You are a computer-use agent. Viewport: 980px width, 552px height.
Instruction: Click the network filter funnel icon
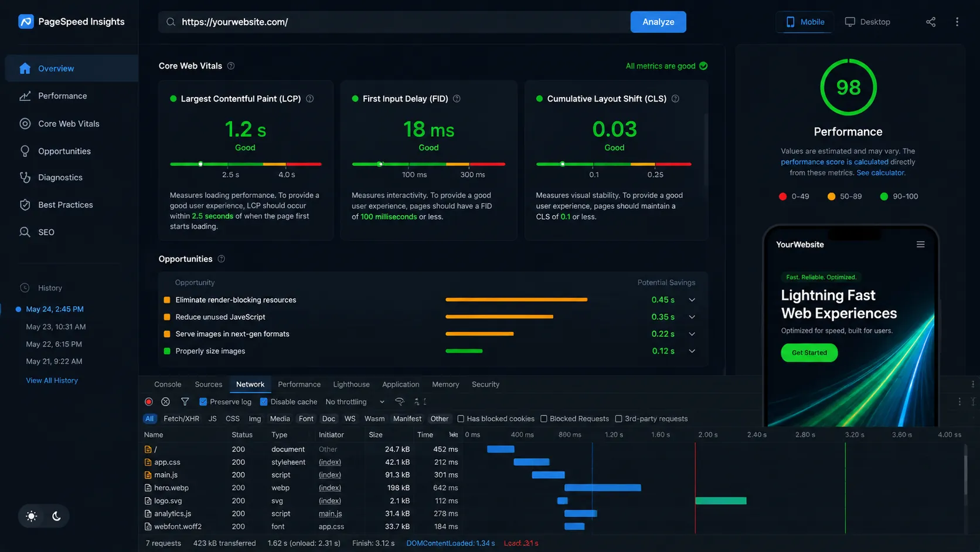click(x=185, y=402)
